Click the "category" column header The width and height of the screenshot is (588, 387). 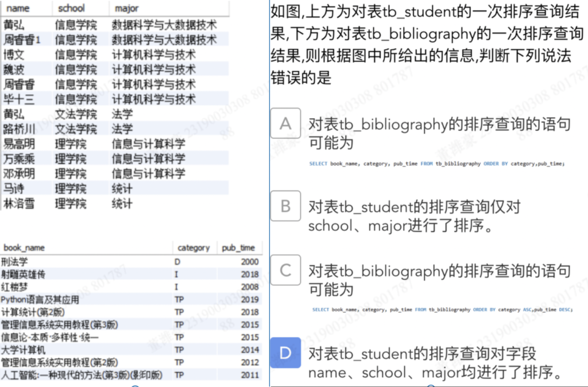tap(194, 248)
